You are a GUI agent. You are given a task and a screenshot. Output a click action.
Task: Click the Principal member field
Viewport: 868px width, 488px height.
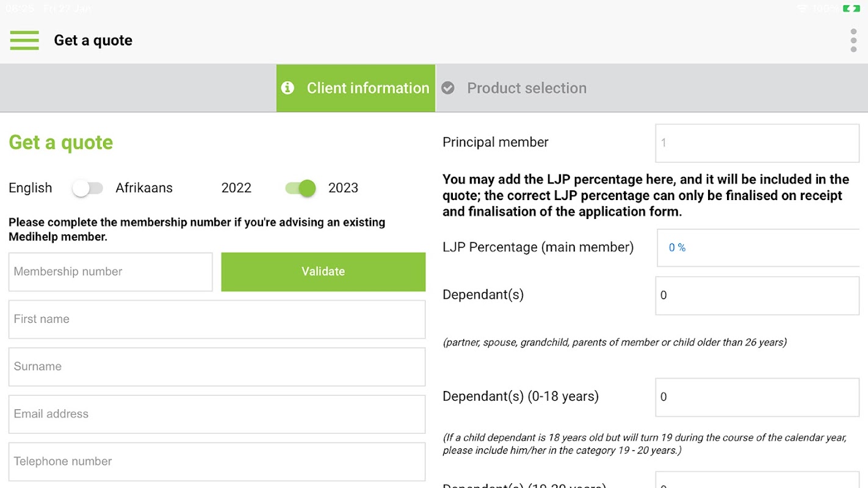click(x=757, y=143)
